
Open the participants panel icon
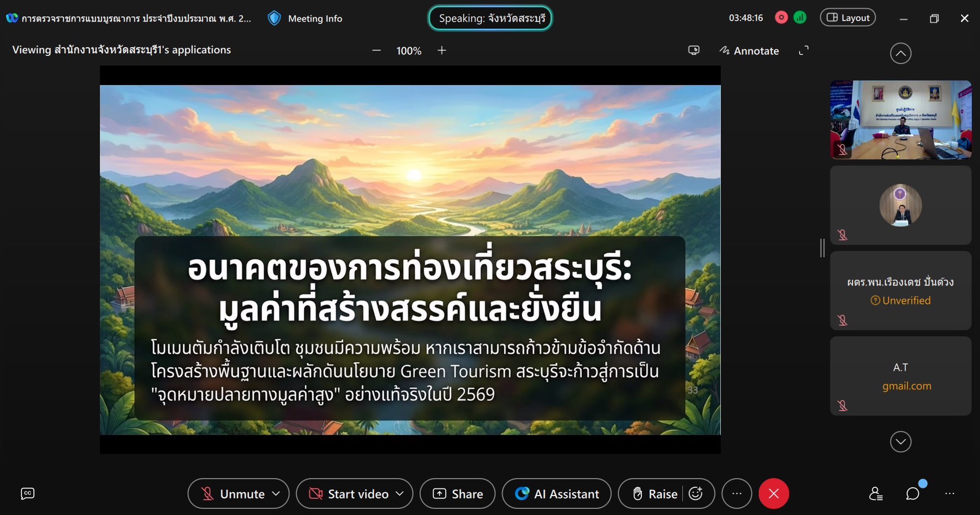(x=876, y=493)
